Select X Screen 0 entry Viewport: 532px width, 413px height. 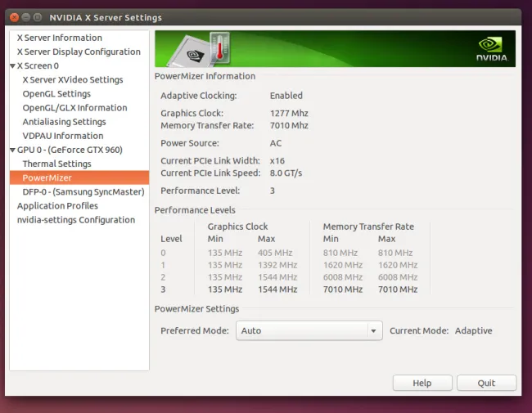(38, 65)
